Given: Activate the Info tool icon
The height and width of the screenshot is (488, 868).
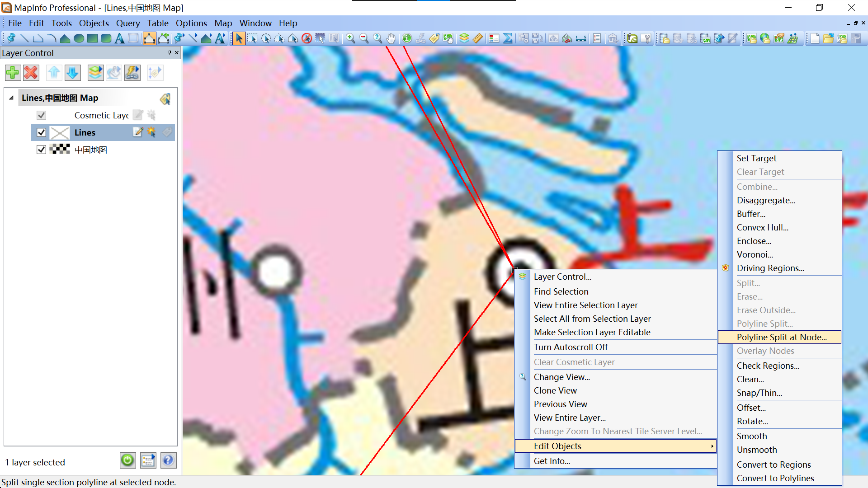Looking at the screenshot, I should click(x=407, y=38).
